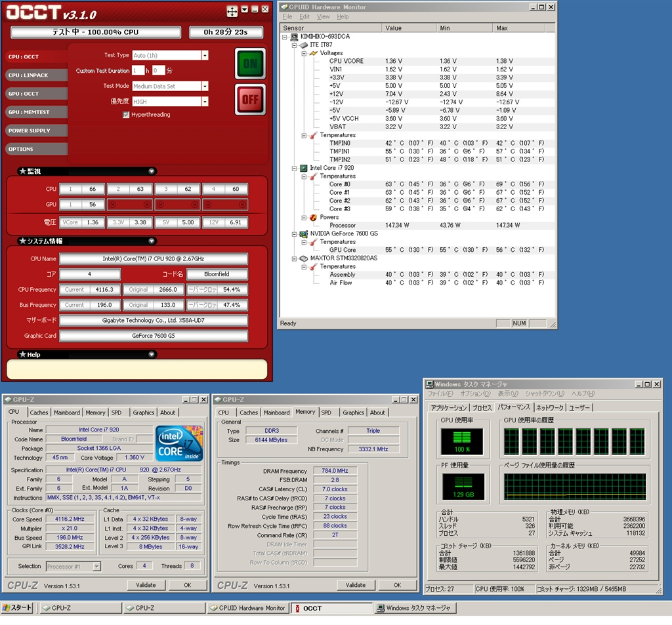Click the スタート Start button on taskbar
672x625 pixels.
[18, 608]
